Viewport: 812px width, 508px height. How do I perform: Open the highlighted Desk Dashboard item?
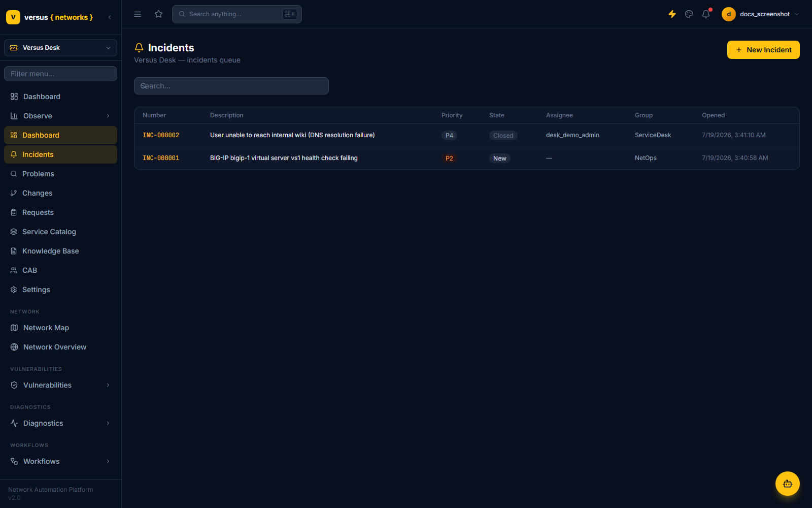click(x=60, y=135)
